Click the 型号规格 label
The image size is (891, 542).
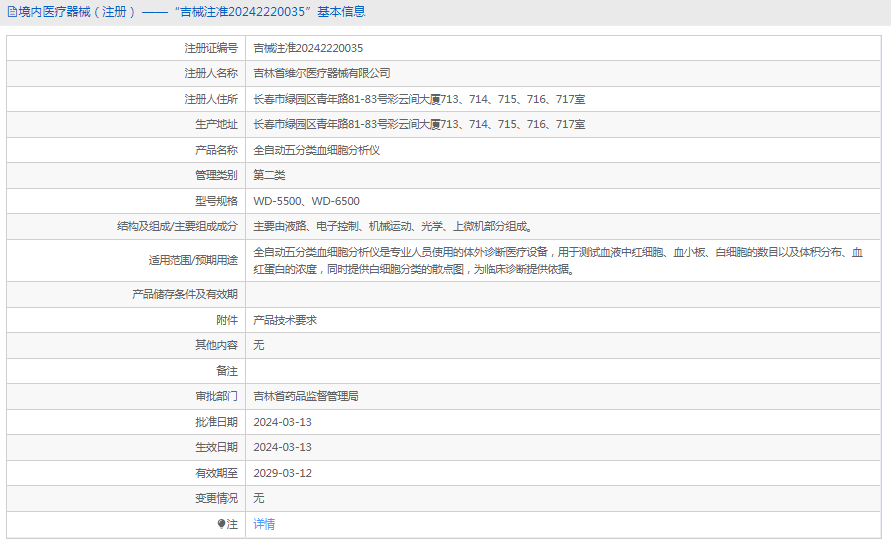[216, 201]
